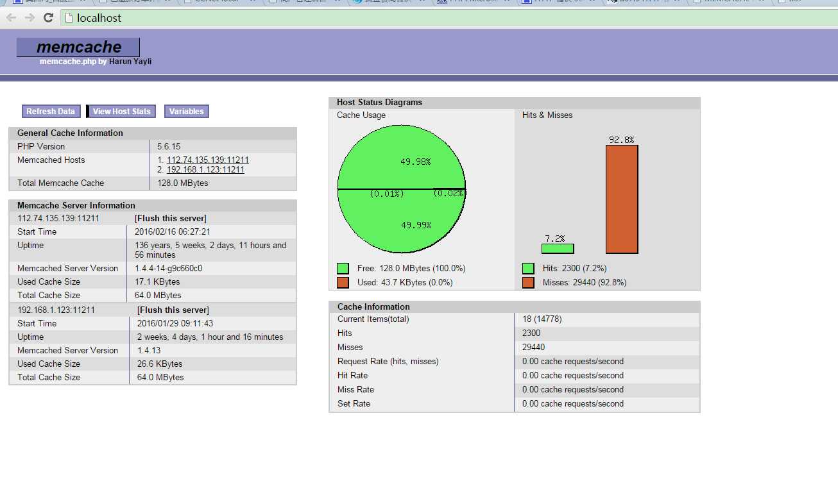Focus the localhost address bar

click(449, 18)
